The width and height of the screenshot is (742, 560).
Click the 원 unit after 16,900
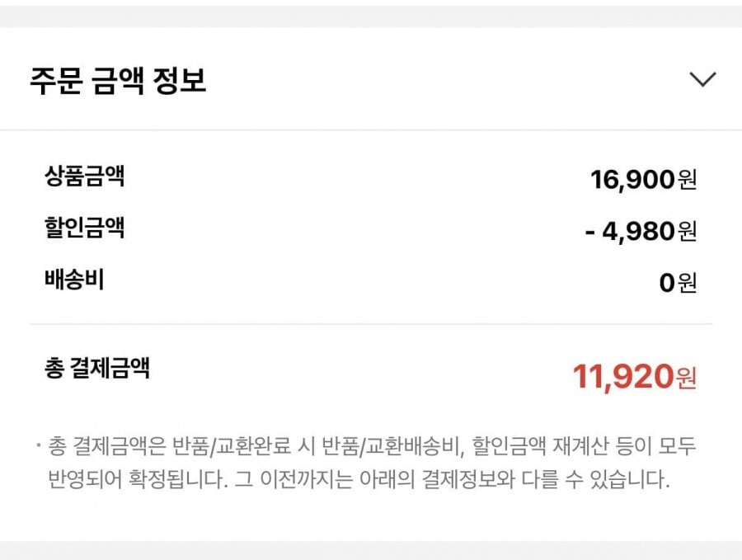pos(687,180)
